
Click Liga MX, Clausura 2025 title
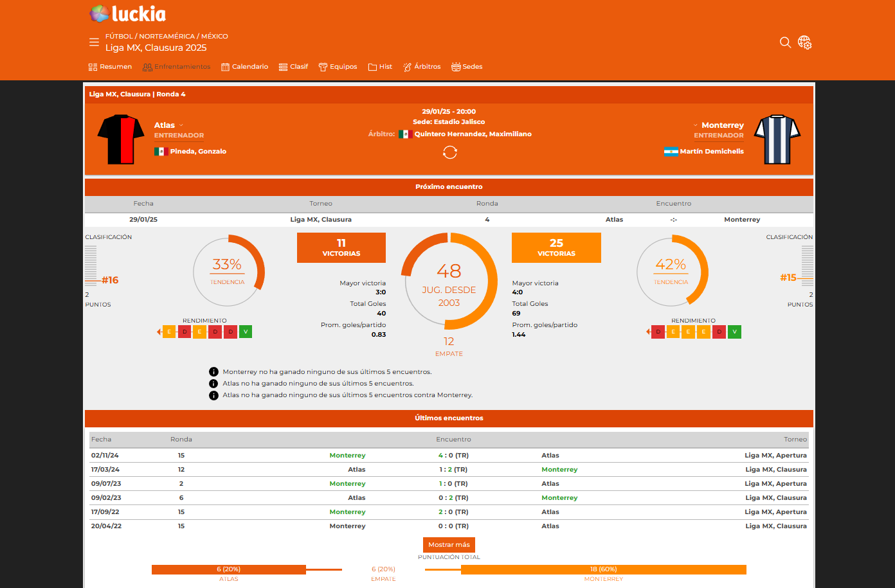pos(156,48)
